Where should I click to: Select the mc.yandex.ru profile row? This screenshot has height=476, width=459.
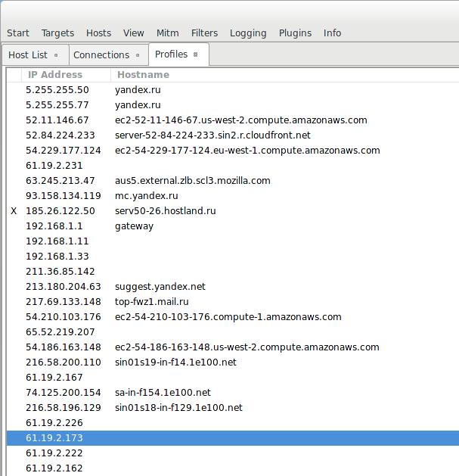(146, 196)
